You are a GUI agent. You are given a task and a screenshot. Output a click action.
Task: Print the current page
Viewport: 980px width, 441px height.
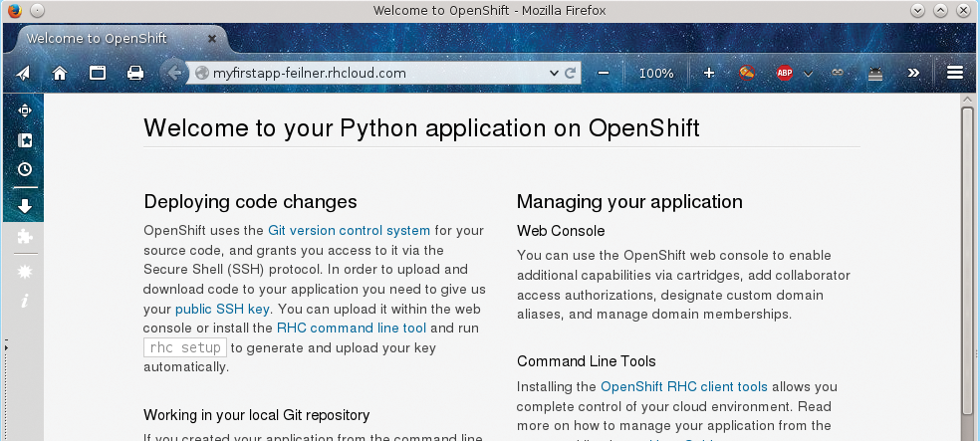pos(135,73)
